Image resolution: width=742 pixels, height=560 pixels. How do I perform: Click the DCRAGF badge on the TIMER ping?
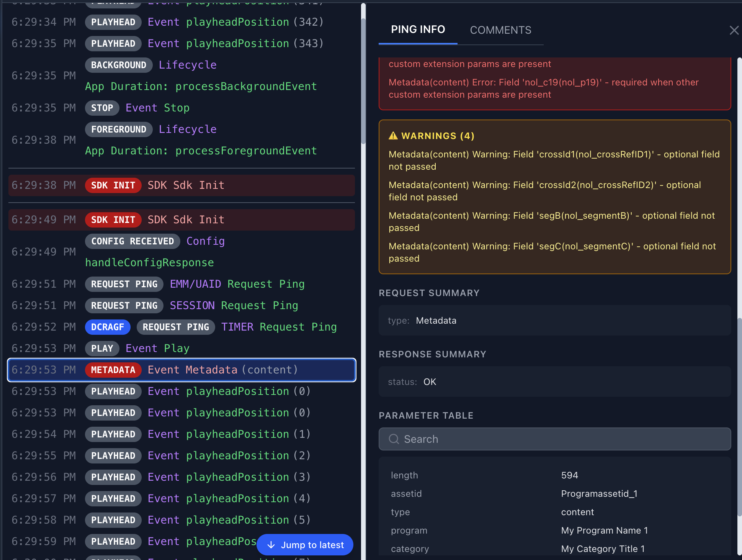point(108,327)
